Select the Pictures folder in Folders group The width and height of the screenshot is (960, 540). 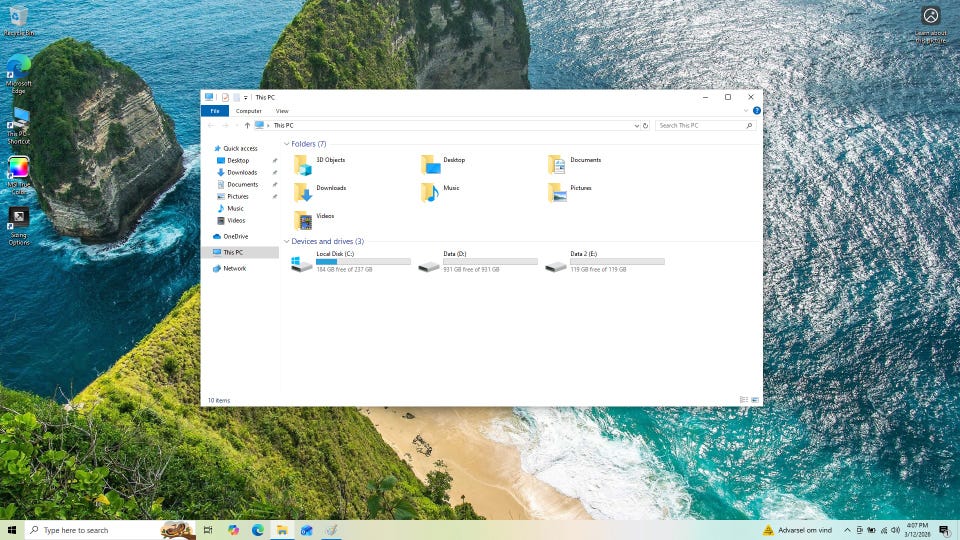569,192
